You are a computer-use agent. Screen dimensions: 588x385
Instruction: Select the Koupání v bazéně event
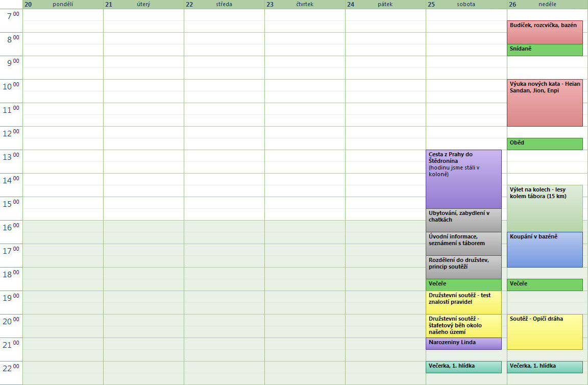tap(545, 250)
